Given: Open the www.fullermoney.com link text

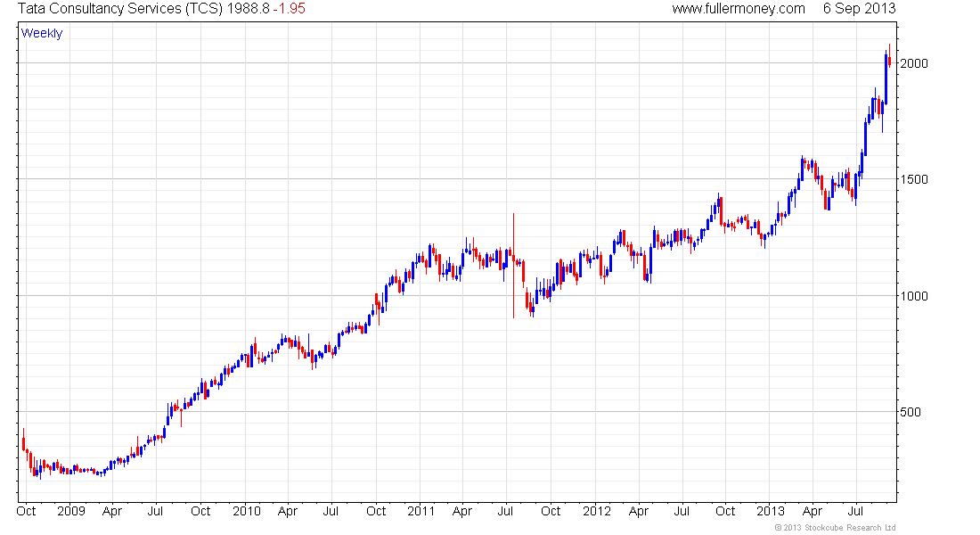Looking at the screenshot, I should tap(739, 9).
